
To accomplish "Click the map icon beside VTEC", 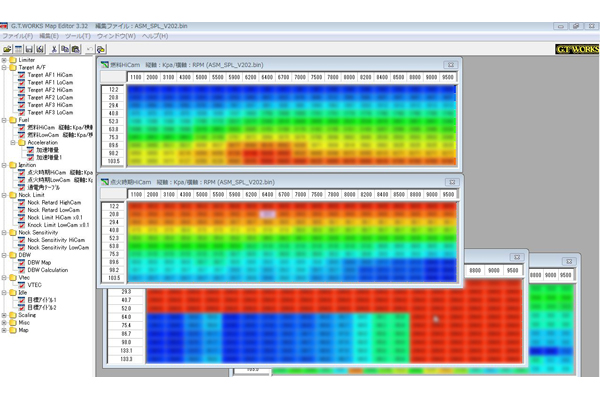I will 21,285.
